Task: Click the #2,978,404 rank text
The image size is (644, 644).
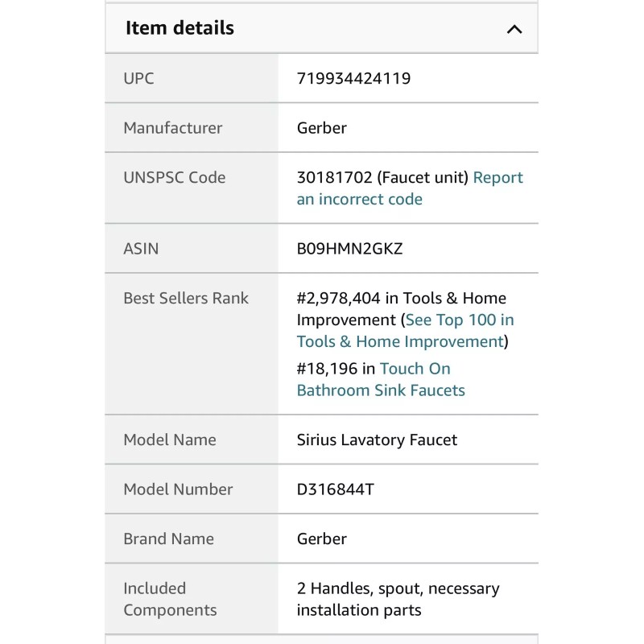Action: click(338, 298)
